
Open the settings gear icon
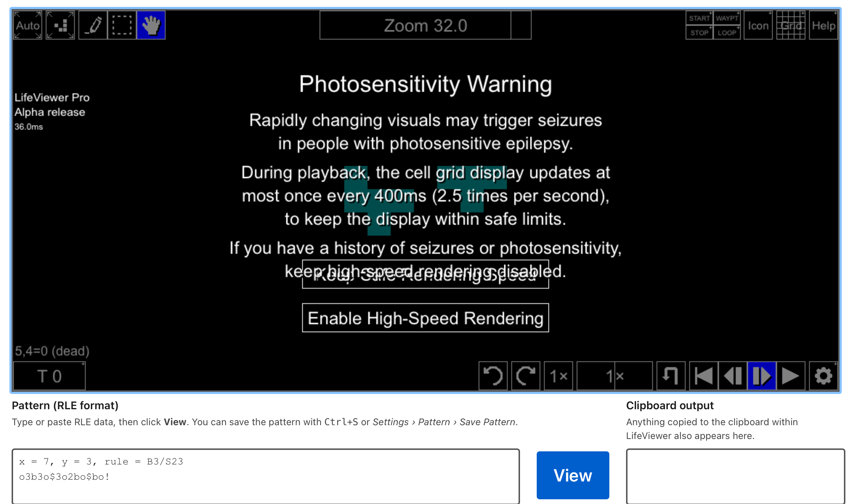823,376
